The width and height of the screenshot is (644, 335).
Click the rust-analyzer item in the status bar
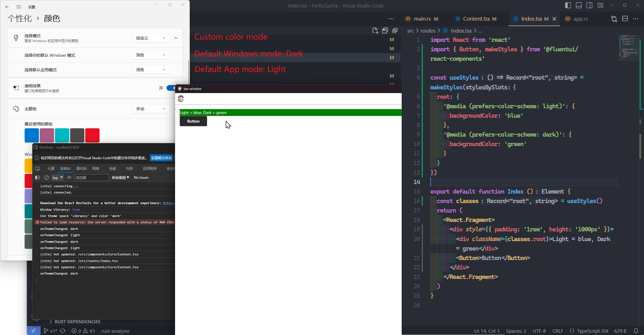116,331
